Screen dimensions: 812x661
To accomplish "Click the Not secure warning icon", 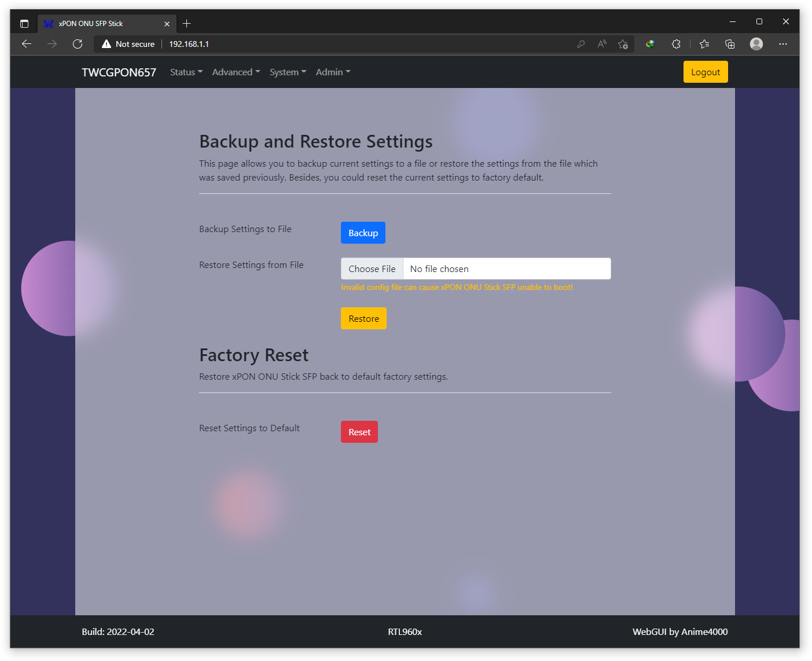I will [106, 44].
